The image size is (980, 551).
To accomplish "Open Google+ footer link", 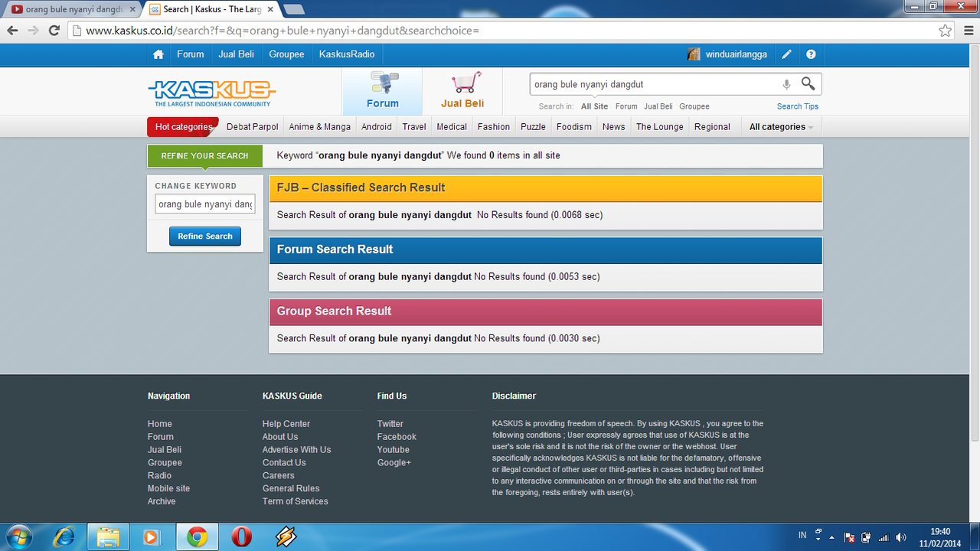I will [394, 463].
